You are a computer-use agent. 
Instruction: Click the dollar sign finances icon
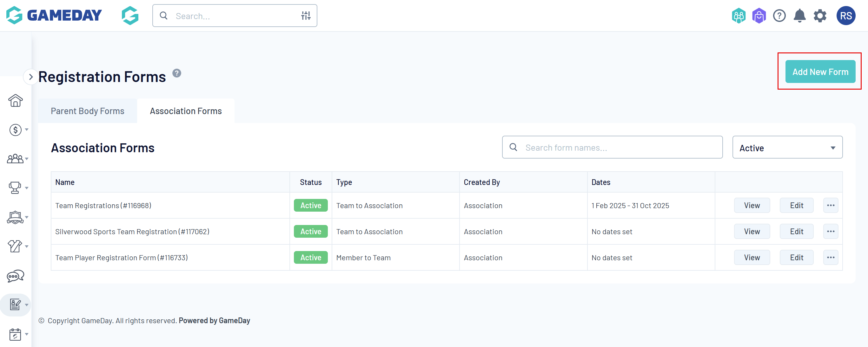15,130
